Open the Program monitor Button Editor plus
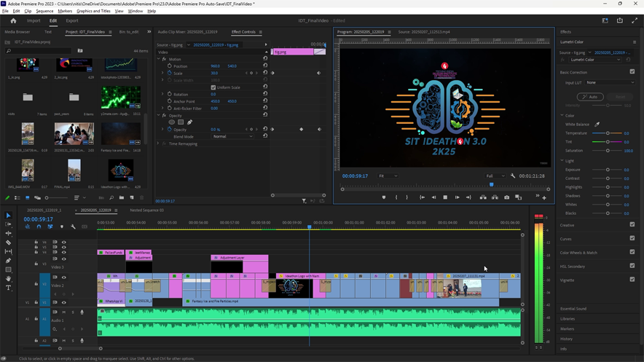This screenshot has height=362, width=644. (x=544, y=198)
